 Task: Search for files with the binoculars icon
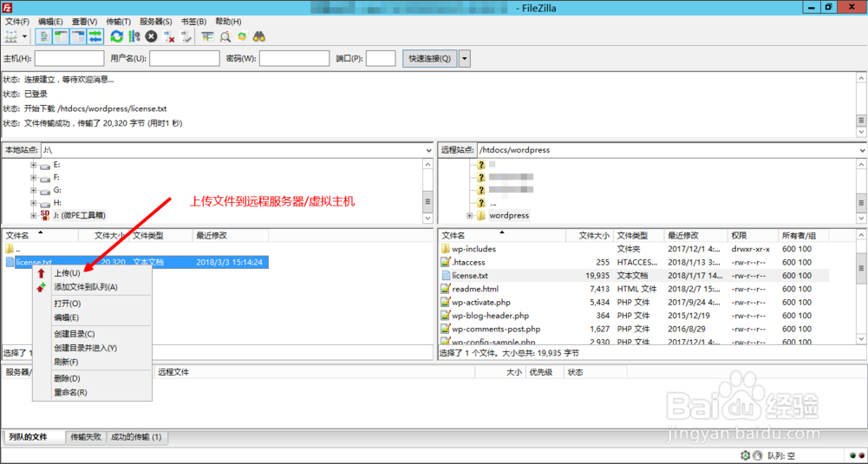259,36
